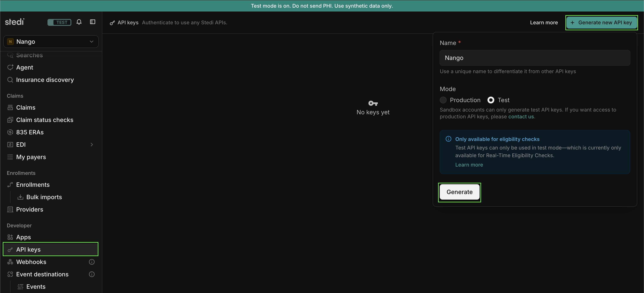Click the Stedi logo
Viewport: 644px width, 293px height.
(x=14, y=22)
